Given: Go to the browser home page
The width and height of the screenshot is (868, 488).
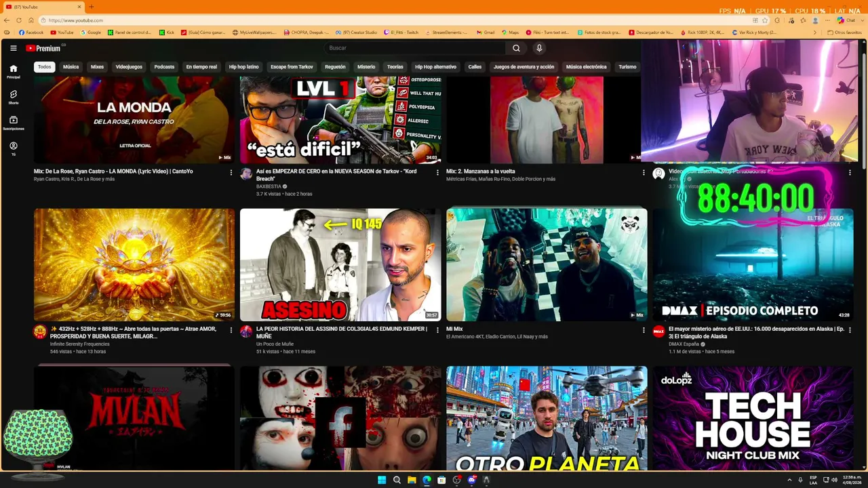Looking at the screenshot, I should [31, 20].
